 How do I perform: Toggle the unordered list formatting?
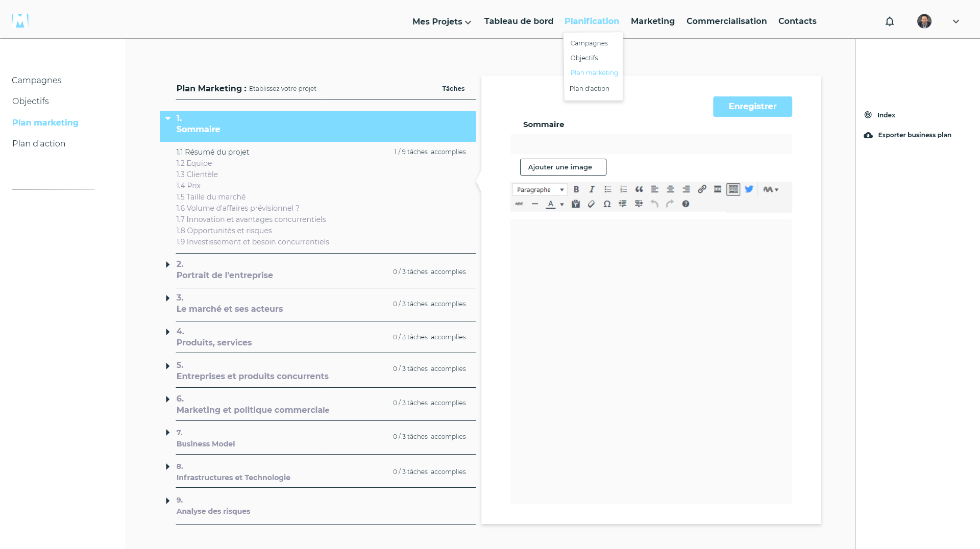607,189
